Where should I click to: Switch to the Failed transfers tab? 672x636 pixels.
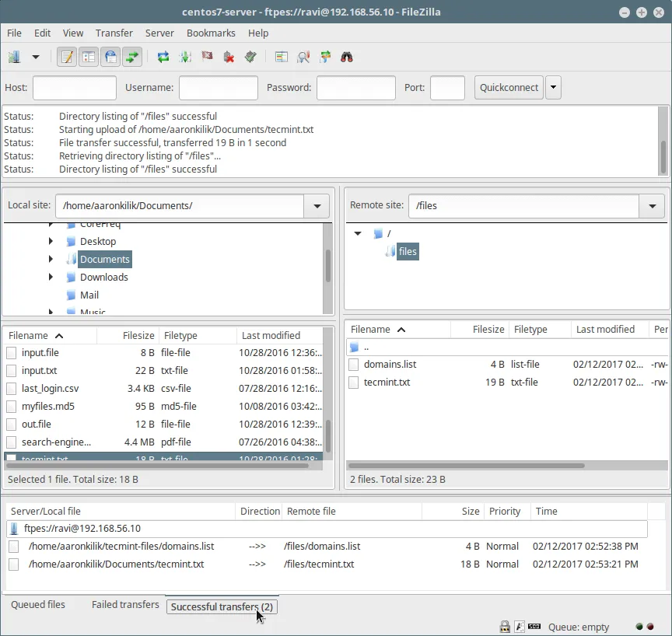pyautogui.click(x=125, y=605)
